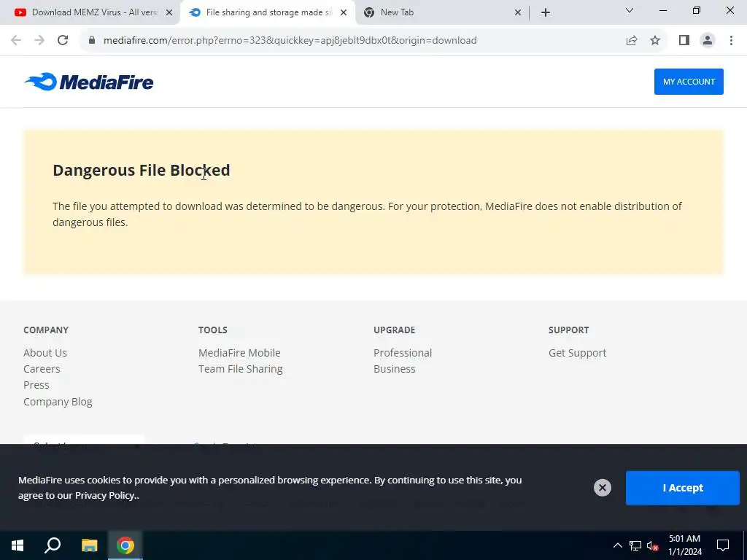Image resolution: width=747 pixels, height=560 pixels.
Task: Open MY ACCOUNT
Action: point(689,82)
